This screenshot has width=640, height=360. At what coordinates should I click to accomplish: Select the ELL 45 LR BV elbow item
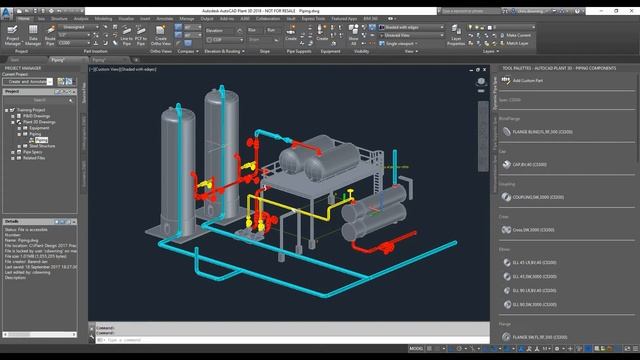[x=530, y=262]
